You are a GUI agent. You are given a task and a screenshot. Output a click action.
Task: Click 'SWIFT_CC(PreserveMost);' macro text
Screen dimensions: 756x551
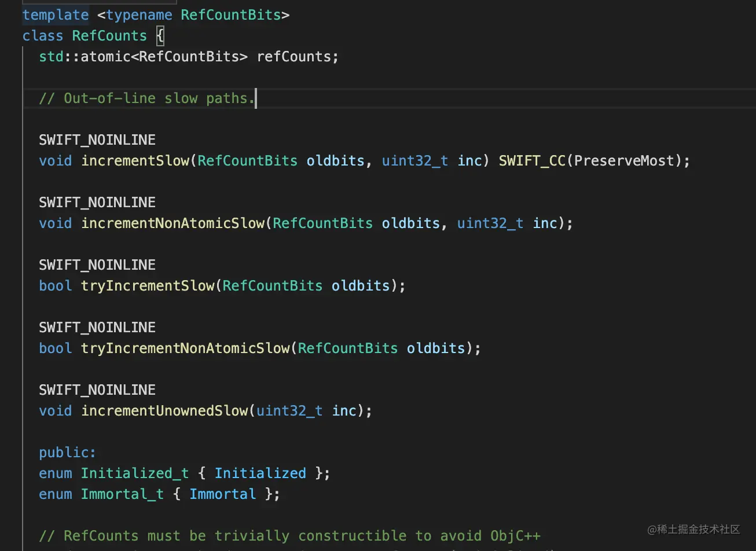pyautogui.click(x=594, y=161)
